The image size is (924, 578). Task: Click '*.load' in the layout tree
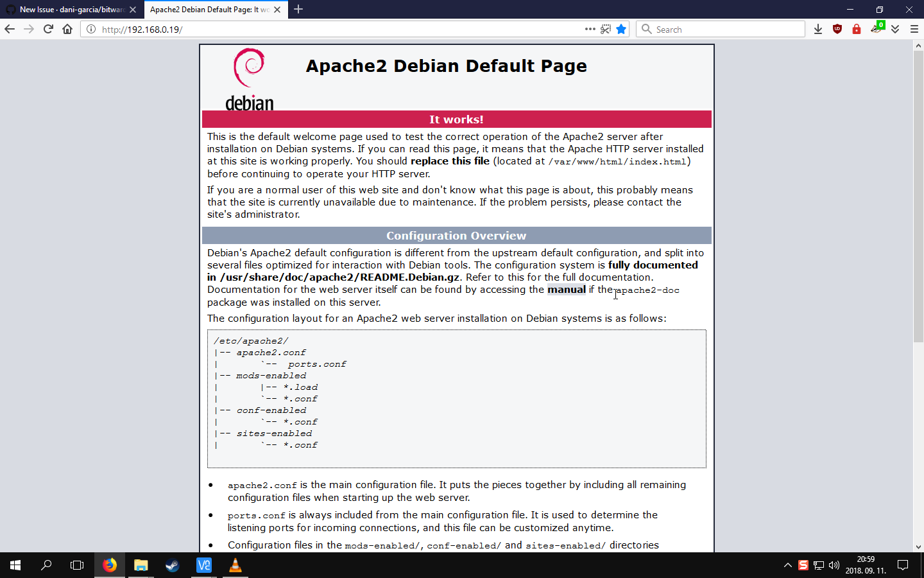tap(300, 387)
